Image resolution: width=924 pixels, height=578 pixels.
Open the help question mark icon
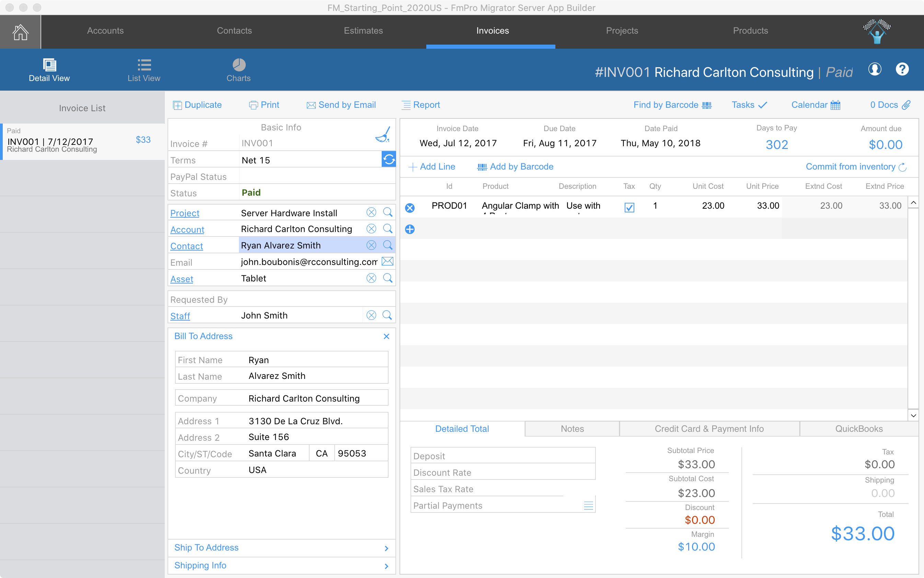(x=902, y=70)
